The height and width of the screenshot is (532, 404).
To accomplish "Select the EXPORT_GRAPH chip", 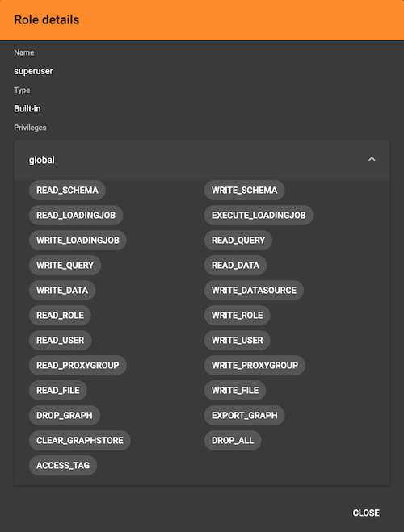I will point(245,415).
